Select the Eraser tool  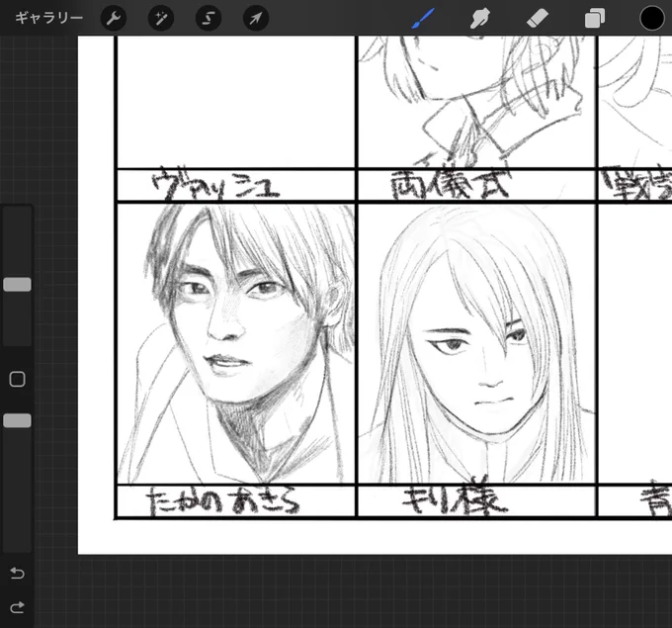point(538,19)
